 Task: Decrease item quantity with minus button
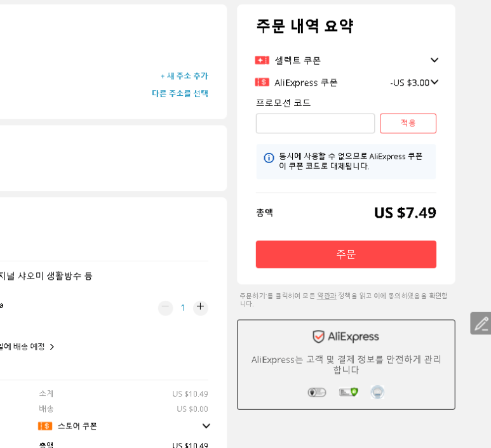coord(166,307)
